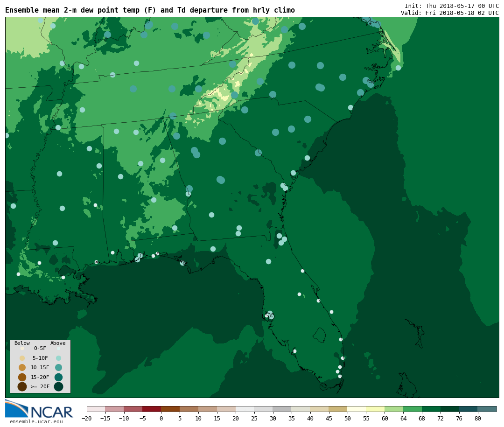Viewport: 504px width, 427px height.
Task: Click the -20 colorbar tick label
Action: tap(87, 418)
